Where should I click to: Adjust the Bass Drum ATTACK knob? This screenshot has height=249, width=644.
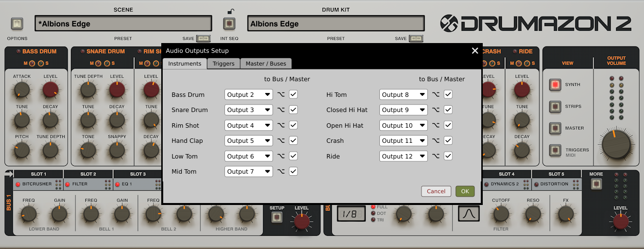tap(22, 90)
